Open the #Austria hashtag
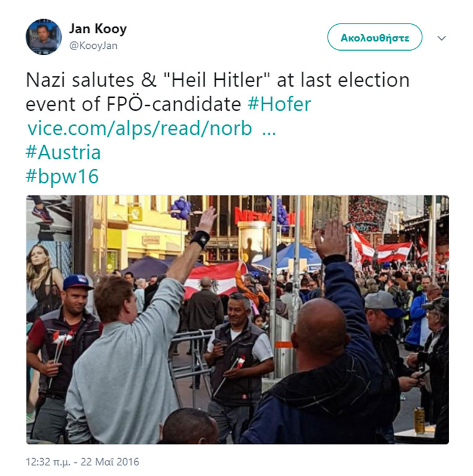 point(63,152)
